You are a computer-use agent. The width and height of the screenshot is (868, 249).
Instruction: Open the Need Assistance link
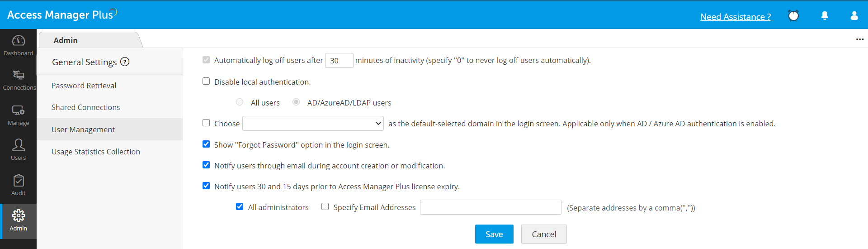[736, 17]
